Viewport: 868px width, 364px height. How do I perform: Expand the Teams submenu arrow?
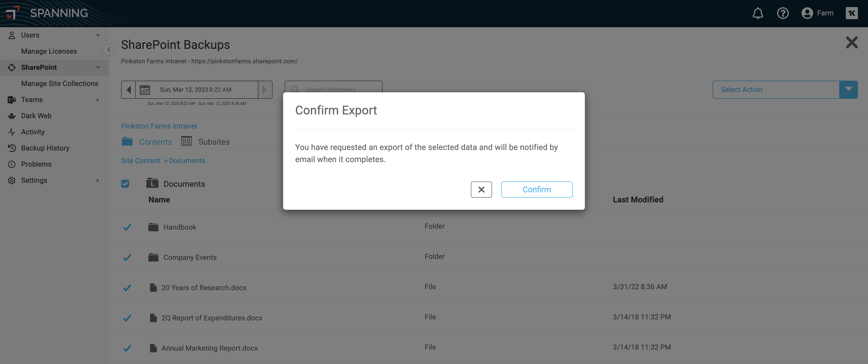98,100
